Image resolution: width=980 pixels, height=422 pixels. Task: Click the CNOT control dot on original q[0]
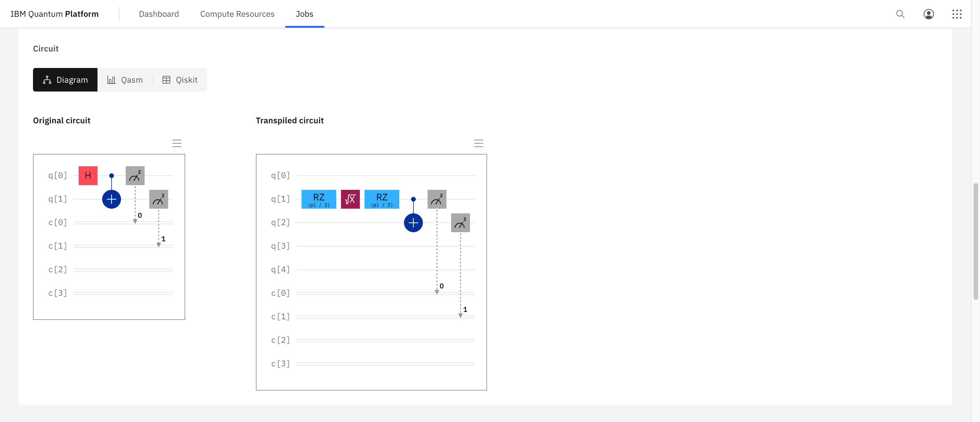[x=112, y=176]
